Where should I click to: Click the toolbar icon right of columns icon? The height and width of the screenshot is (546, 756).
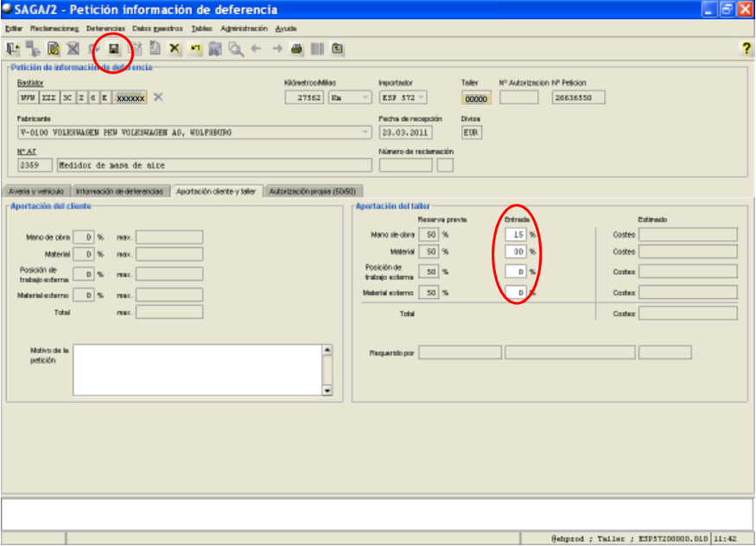tap(338, 48)
